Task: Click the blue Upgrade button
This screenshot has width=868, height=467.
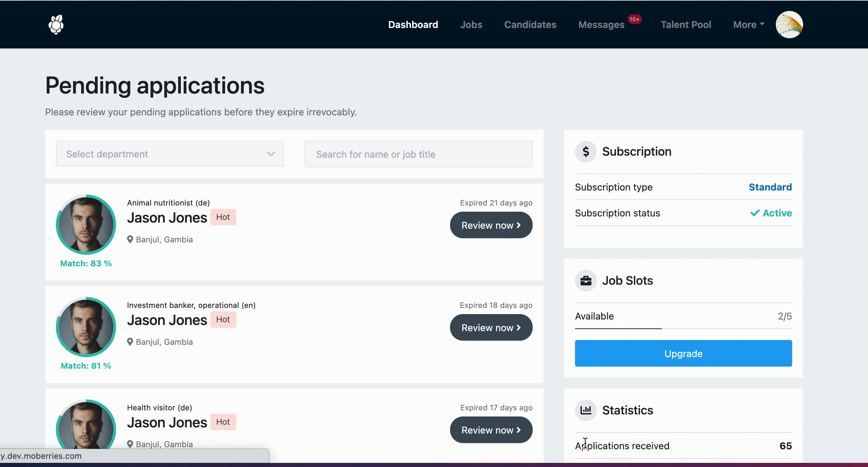Action: pos(683,353)
